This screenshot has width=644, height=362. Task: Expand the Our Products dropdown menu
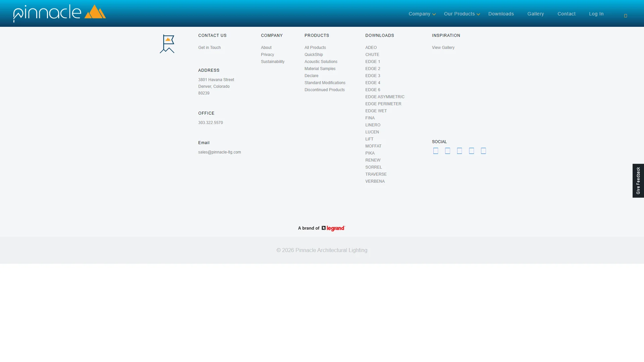(x=462, y=14)
